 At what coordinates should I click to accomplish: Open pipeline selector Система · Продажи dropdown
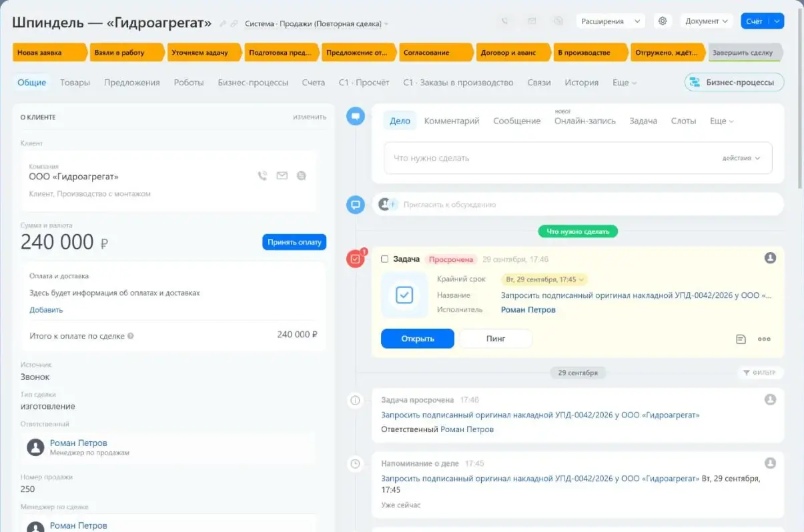point(316,24)
